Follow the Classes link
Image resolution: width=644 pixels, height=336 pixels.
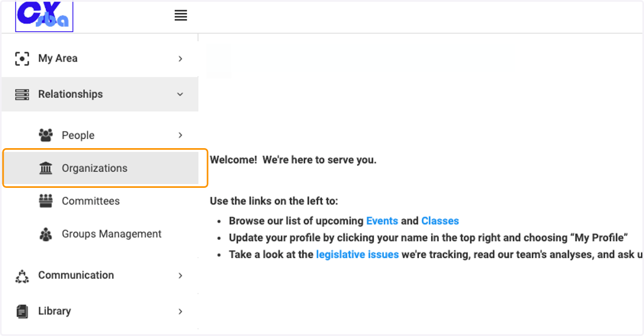440,221
